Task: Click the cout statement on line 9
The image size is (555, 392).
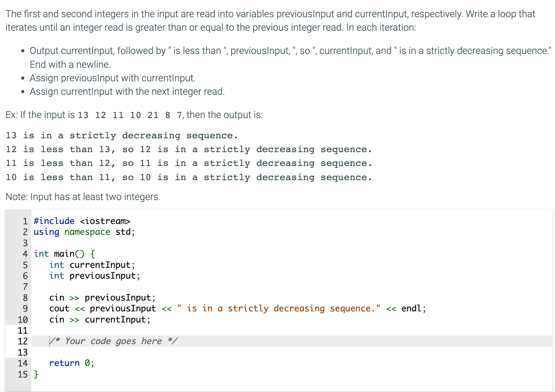Action: [x=236, y=308]
